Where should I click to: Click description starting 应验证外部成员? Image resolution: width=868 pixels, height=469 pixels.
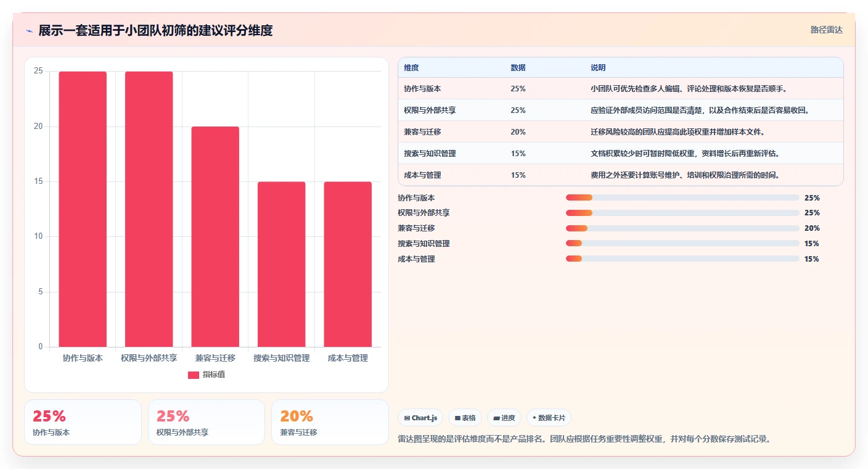[700, 110]
